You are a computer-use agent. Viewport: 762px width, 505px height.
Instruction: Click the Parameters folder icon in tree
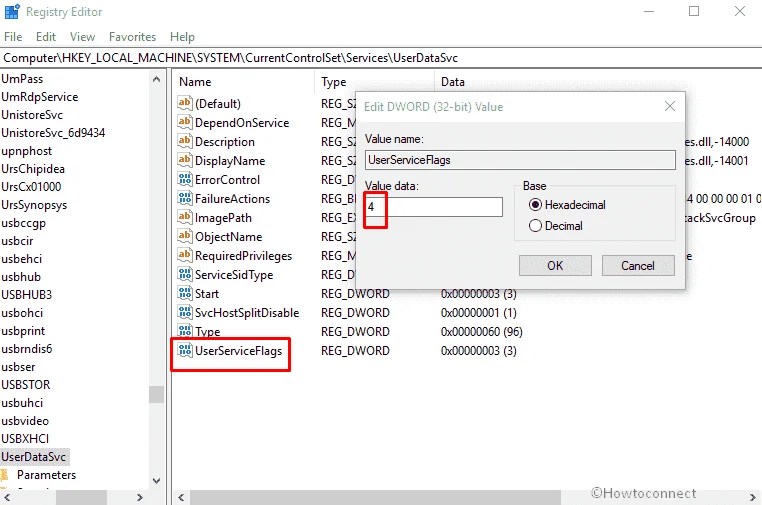pos(5,474)
